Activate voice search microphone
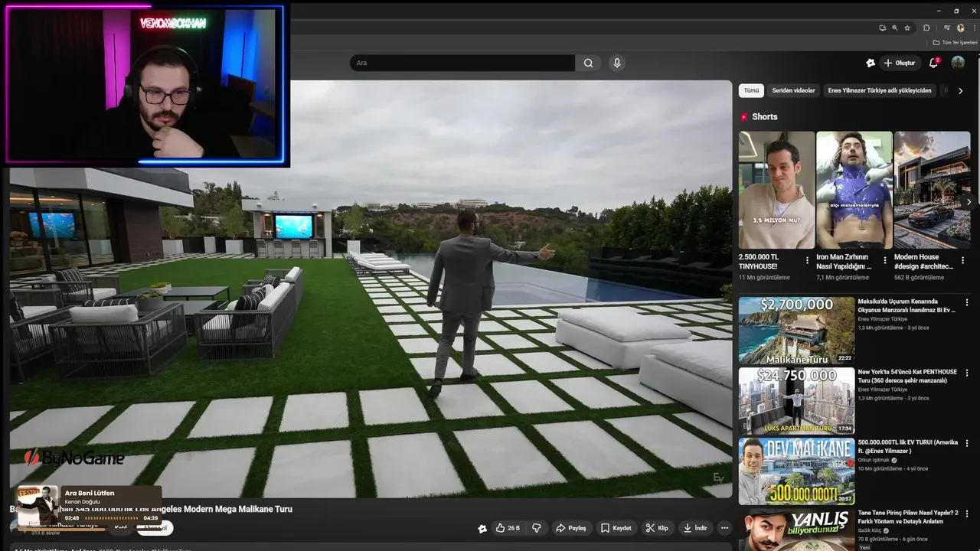 pos(617,63)
